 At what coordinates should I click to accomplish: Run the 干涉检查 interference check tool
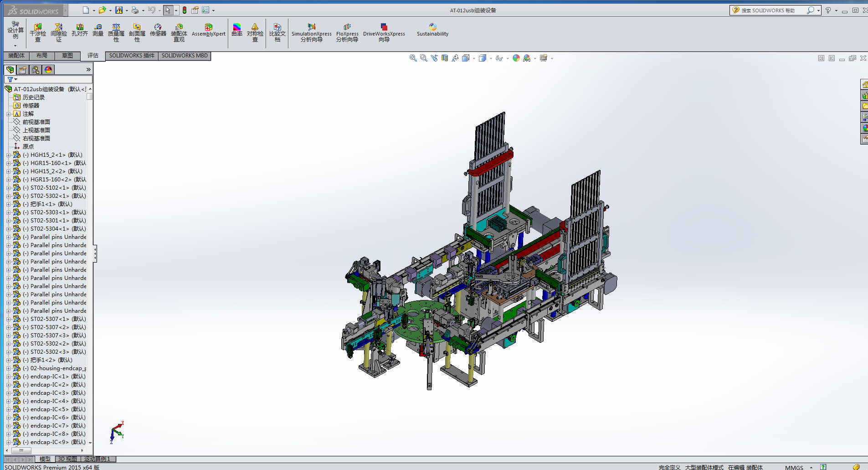(38, 33)
